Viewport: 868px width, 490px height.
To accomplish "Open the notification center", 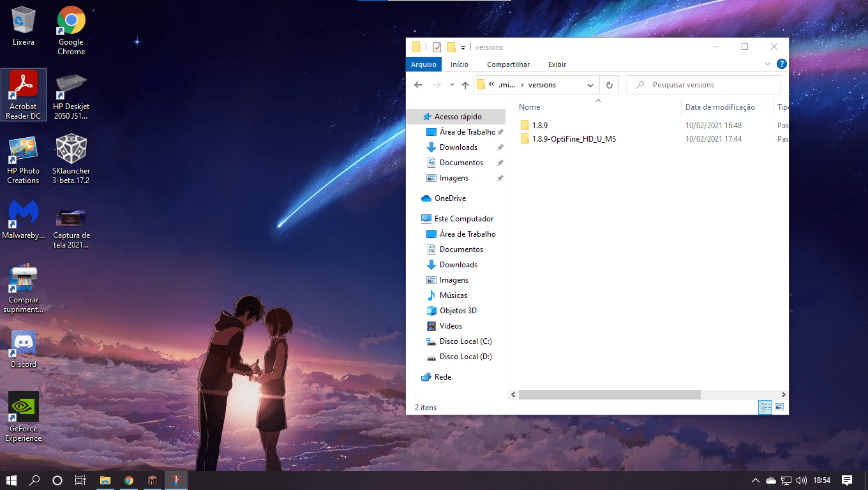I will (x=847, y=480).
